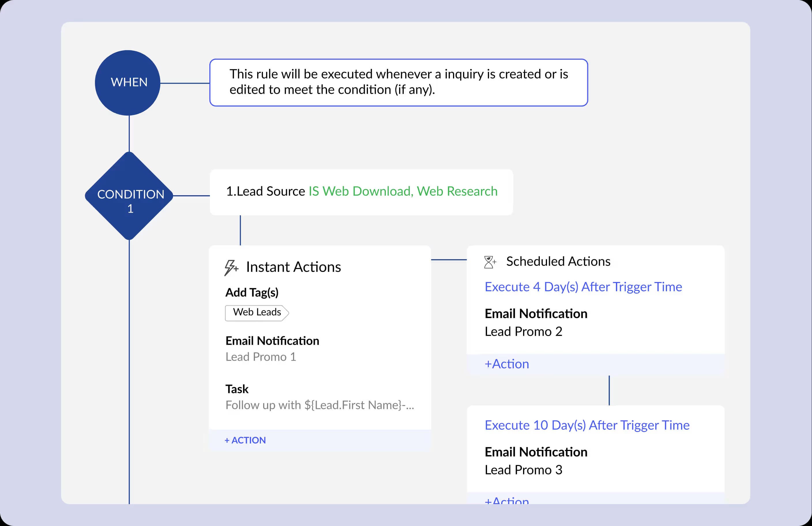Open the Follow up with Lead task
812x526 pixels.
[320, 405]
